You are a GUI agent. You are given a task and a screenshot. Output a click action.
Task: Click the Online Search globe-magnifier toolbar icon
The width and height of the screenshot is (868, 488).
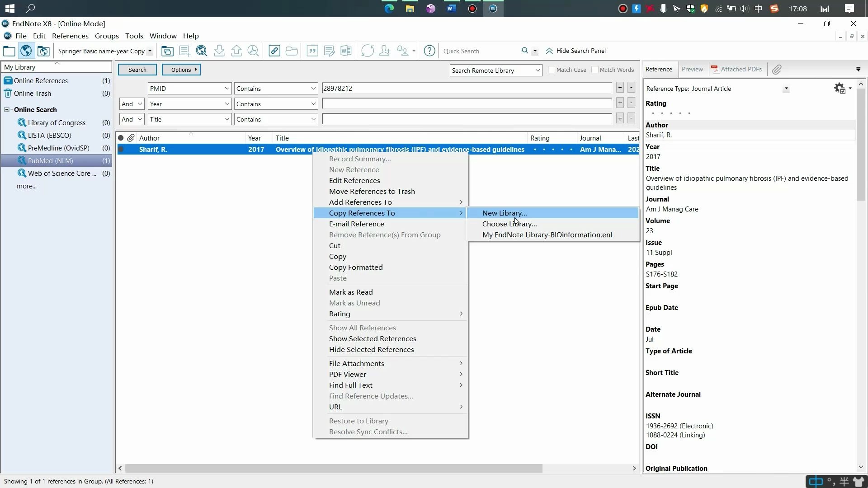coord(202,51)
